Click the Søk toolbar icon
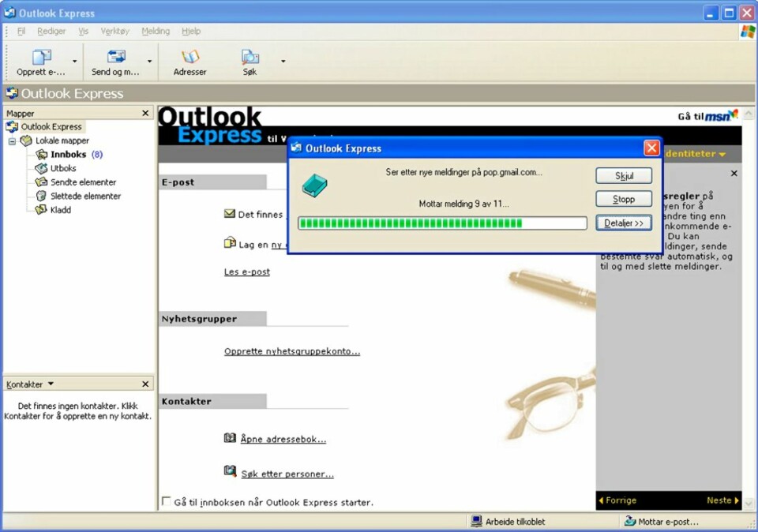Viewport: 758px width, 532px height. click(250, 57)
